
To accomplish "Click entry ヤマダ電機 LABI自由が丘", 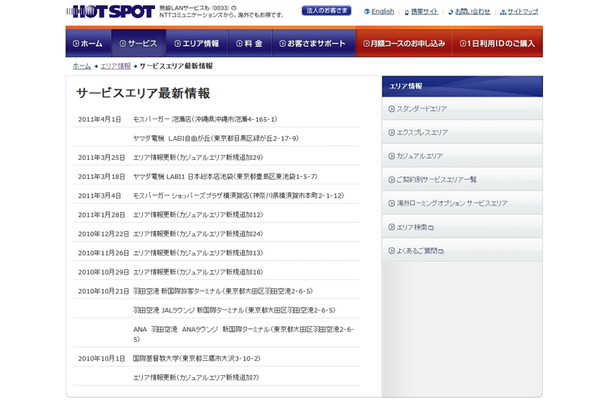I will [216, 139].
